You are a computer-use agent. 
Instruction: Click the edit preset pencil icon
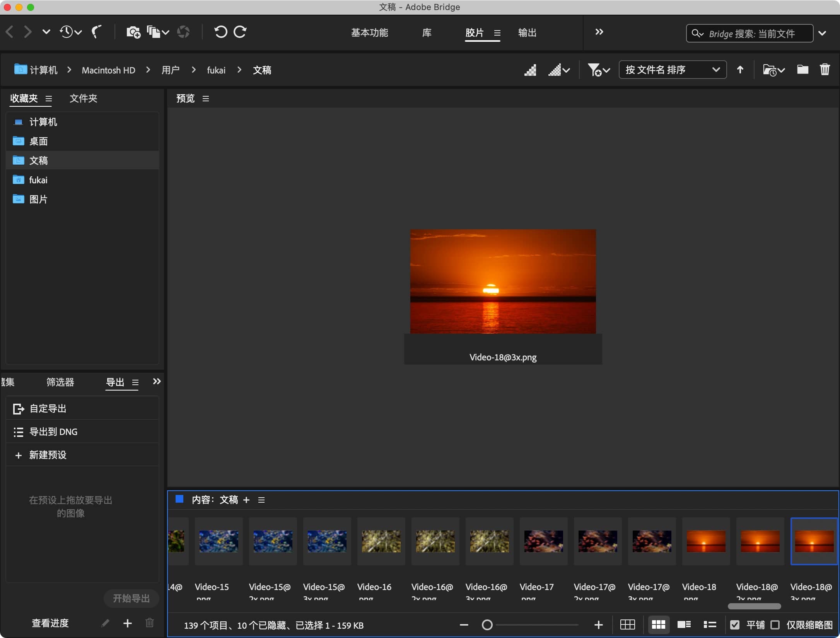[106, 623]
